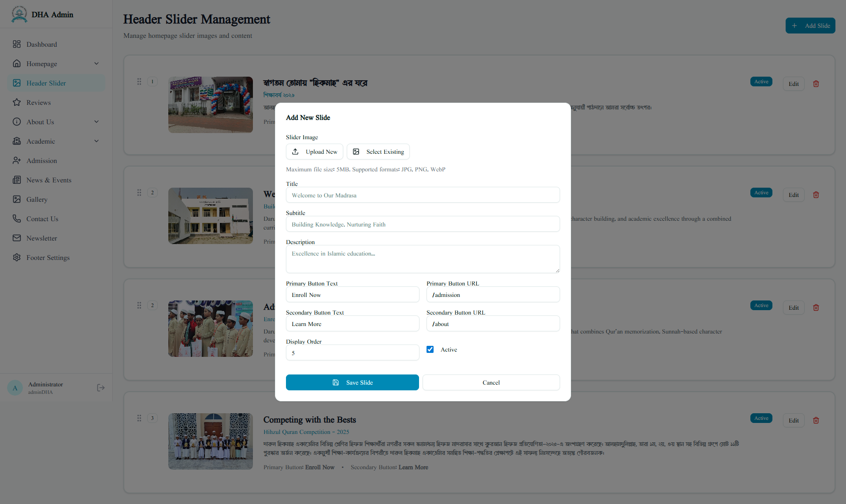Delete the first slide with trash icon

point(816,84)
